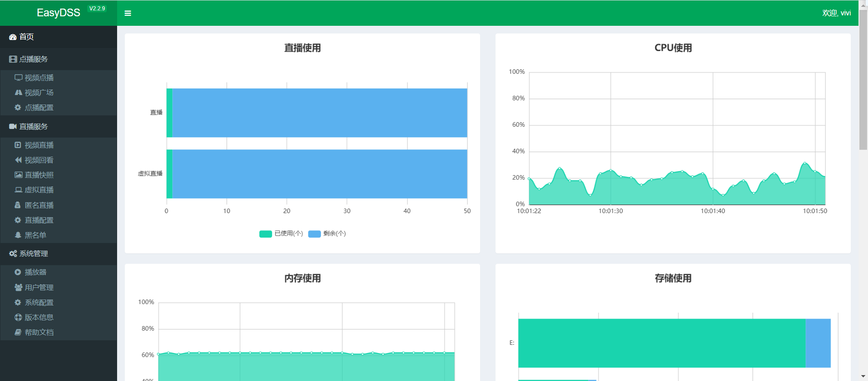The height and width of the screenshot is (381, 868).
Task: Click the blue 虚拟直播 remaining bar
Action: pos(320,174)
